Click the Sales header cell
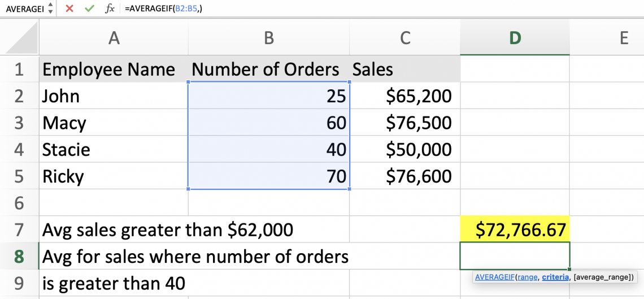The height and width of the screenshot is (299, 644). [405, 70]
